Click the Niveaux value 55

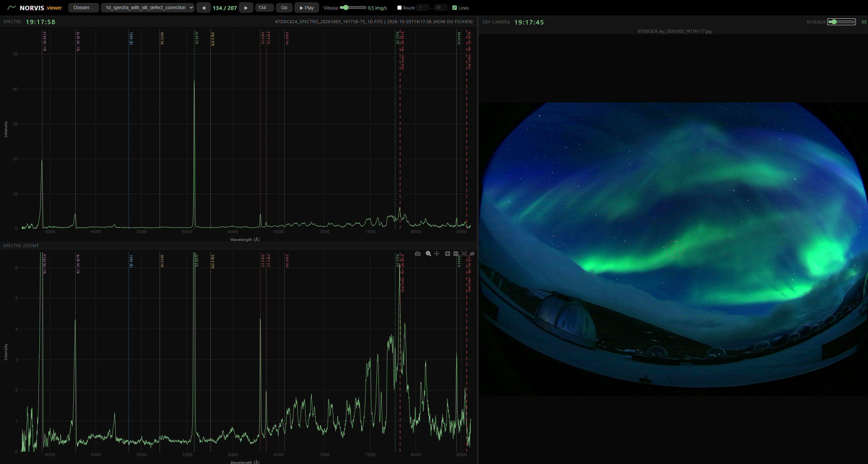[864, 22]
